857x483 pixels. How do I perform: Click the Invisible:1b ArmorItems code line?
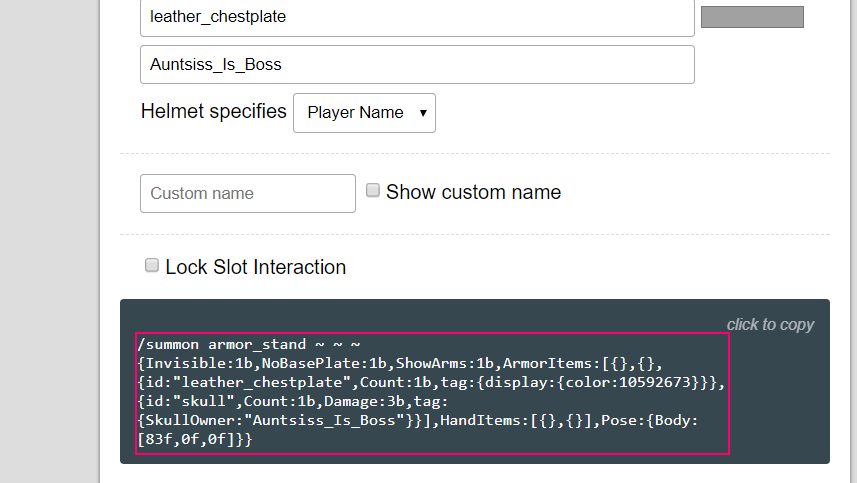coord(400,363)
